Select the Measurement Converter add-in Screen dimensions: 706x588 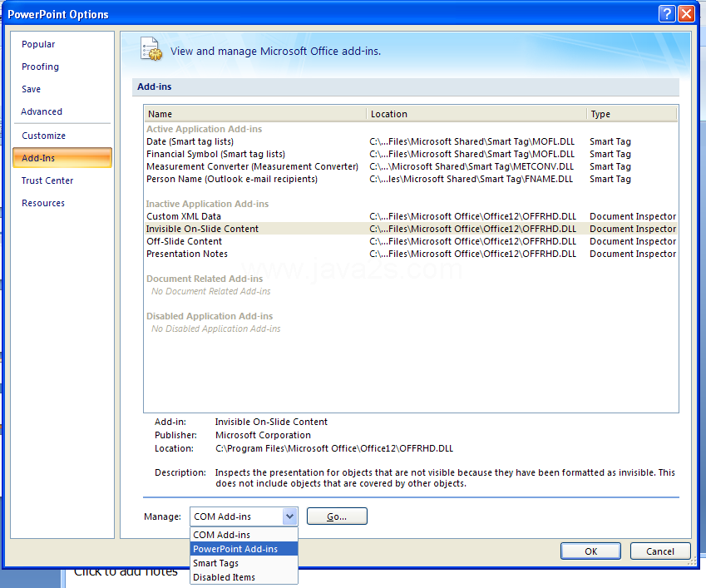click(411, 166)
